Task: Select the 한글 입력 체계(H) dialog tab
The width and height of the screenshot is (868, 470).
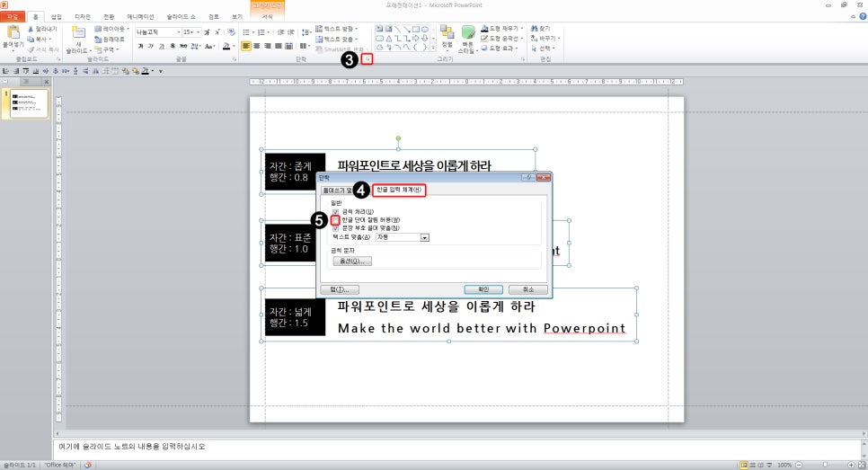Action: 399,190
